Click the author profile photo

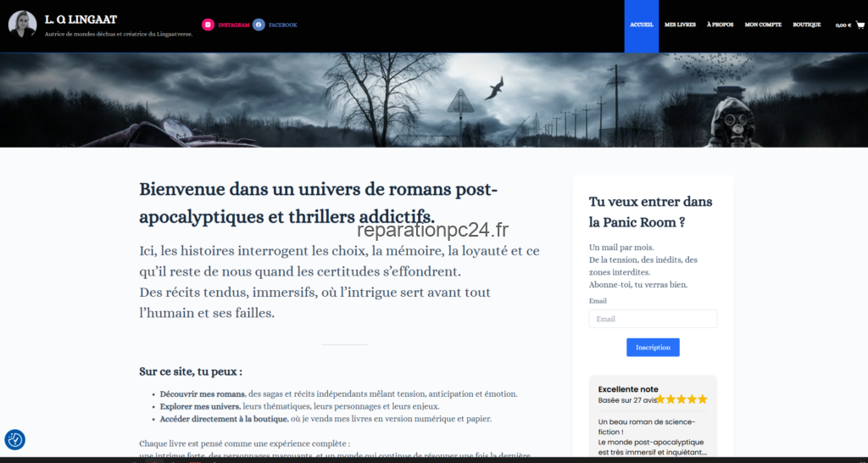(23, 25)
